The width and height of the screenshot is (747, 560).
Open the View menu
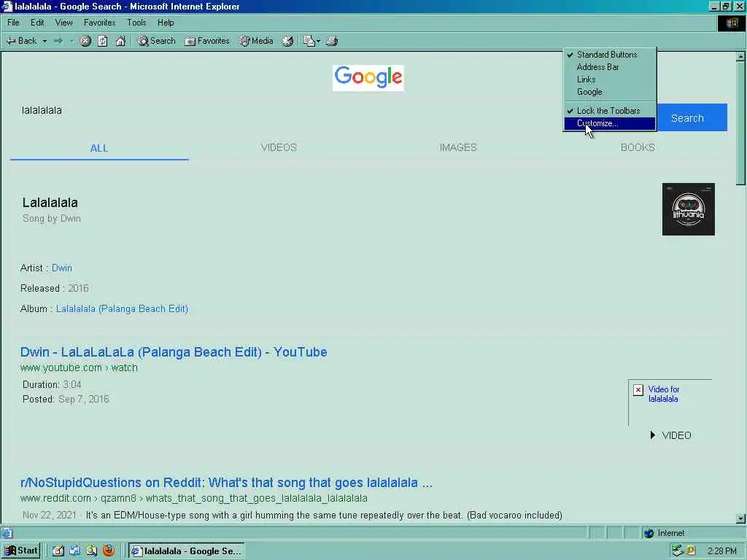point(64,23)
